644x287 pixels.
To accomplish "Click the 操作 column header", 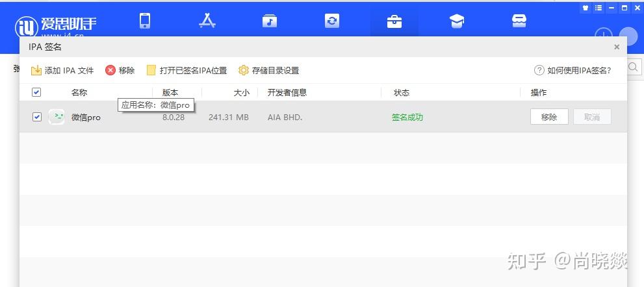I will pos(539,93).
